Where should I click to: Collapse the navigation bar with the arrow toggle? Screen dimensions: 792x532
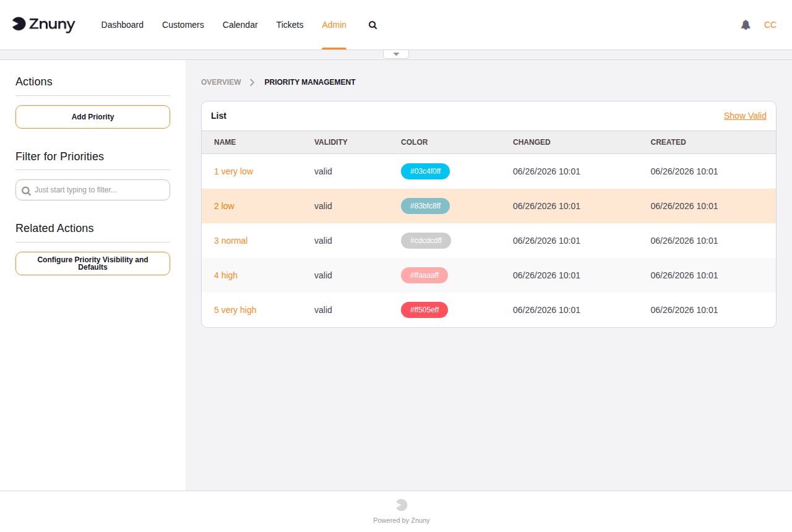(396, 54)
